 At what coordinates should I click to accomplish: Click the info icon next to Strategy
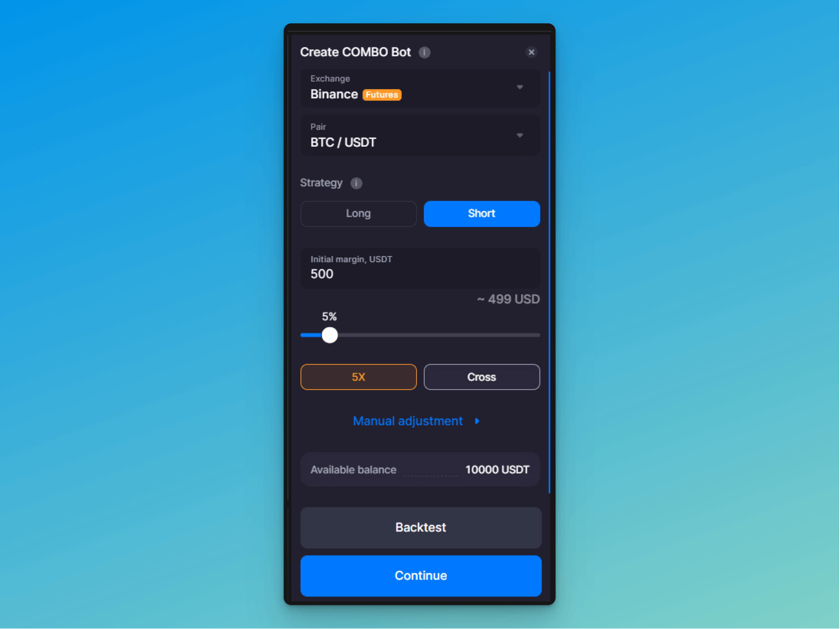point(357,182)
